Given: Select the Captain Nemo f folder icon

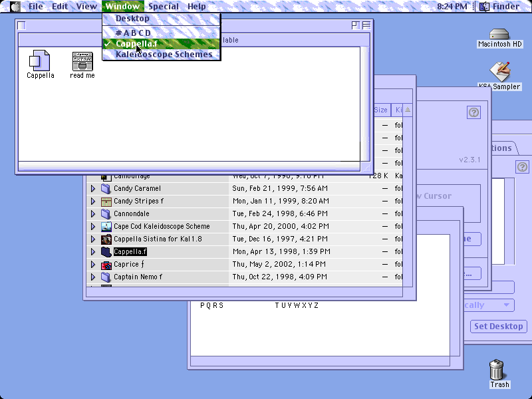Looking at the screenshot, I should click(106, 277).
